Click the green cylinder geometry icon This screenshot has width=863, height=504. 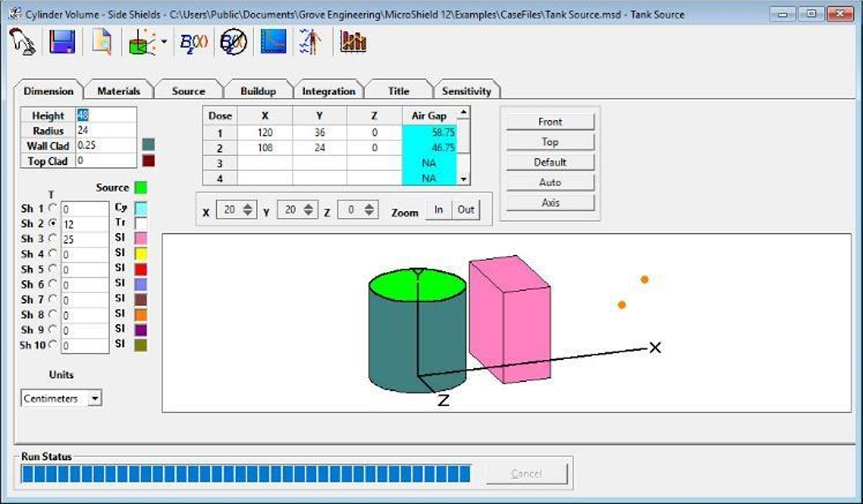point(142,42)
